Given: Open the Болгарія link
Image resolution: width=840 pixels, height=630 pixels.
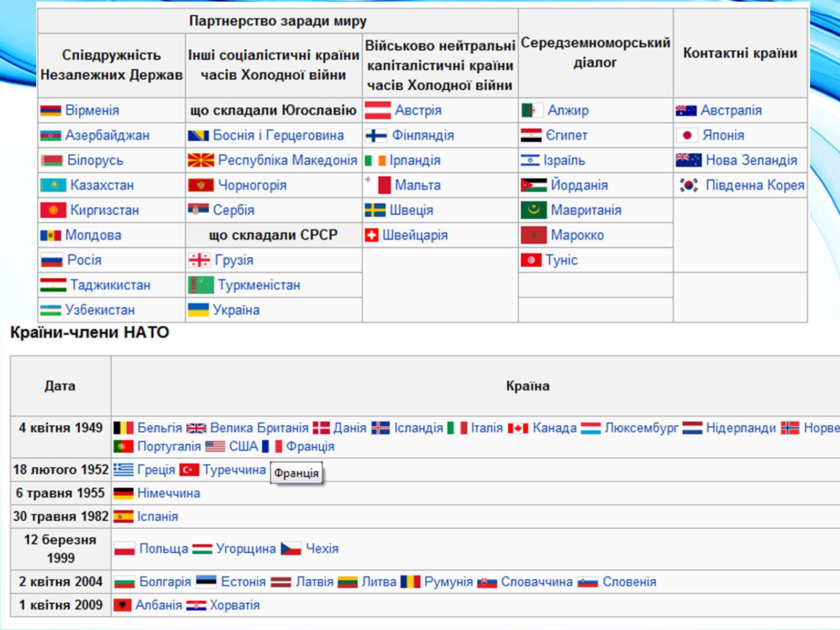Looking at the screenshot, I should coord(165,582).
